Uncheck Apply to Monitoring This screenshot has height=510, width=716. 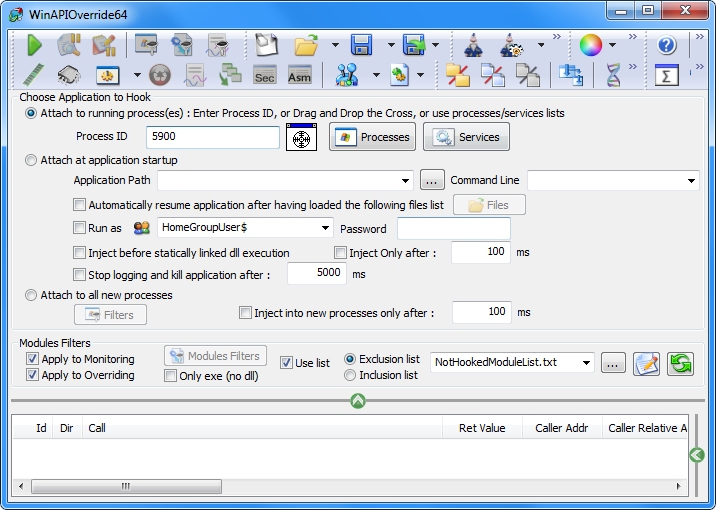tap(32, 359)
